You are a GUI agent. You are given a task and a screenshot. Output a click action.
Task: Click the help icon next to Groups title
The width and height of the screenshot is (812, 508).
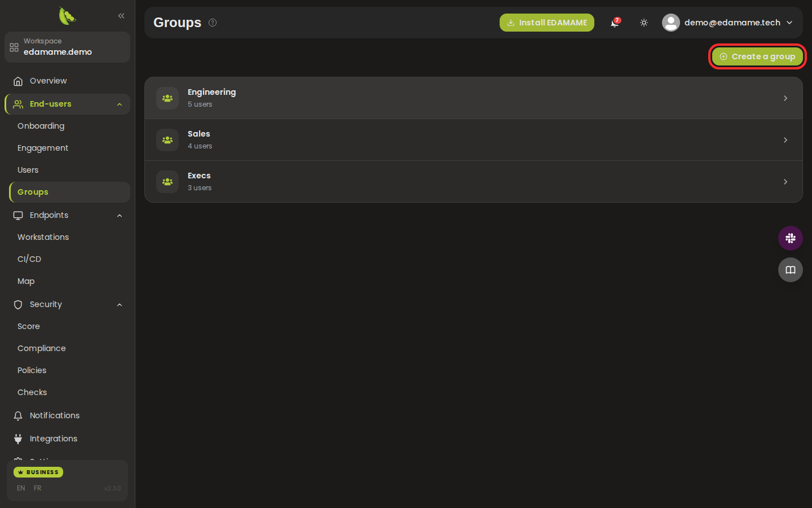[213, 23]
